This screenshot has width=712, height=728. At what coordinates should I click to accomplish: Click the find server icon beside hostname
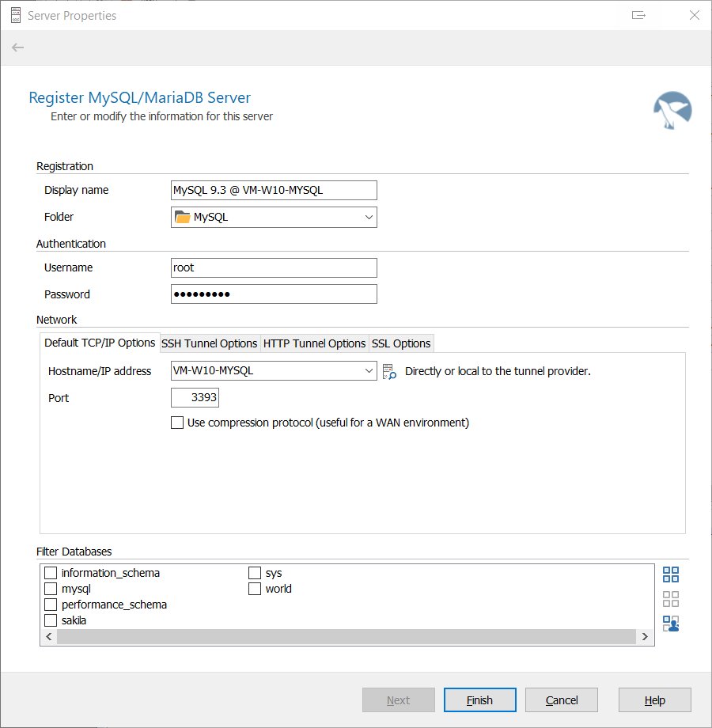point(388,371)
